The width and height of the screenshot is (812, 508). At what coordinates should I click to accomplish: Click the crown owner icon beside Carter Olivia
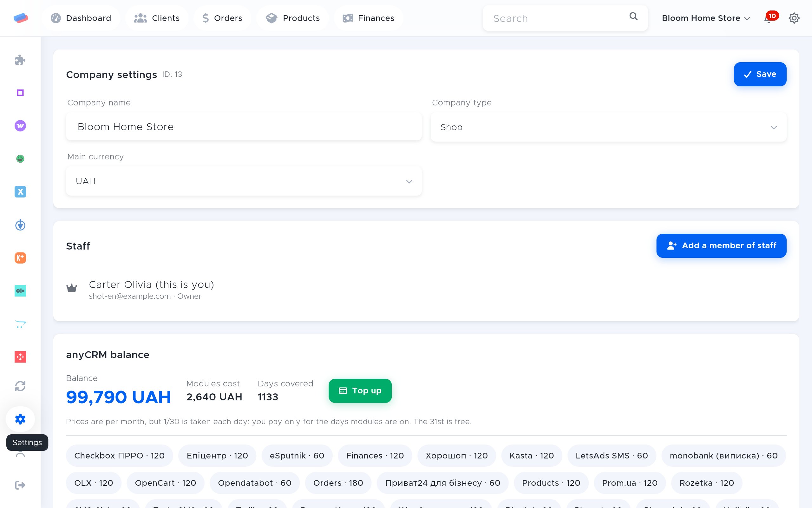point(71,288)
